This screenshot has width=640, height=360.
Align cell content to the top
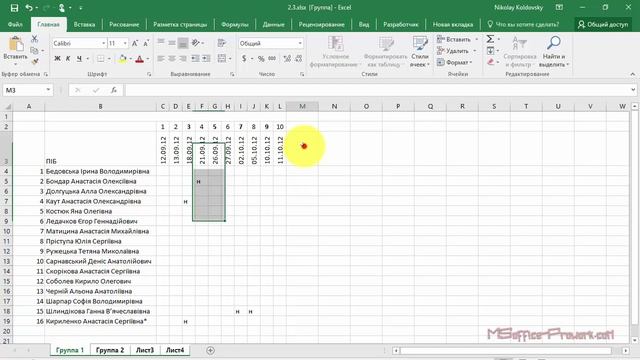[161, 43]
